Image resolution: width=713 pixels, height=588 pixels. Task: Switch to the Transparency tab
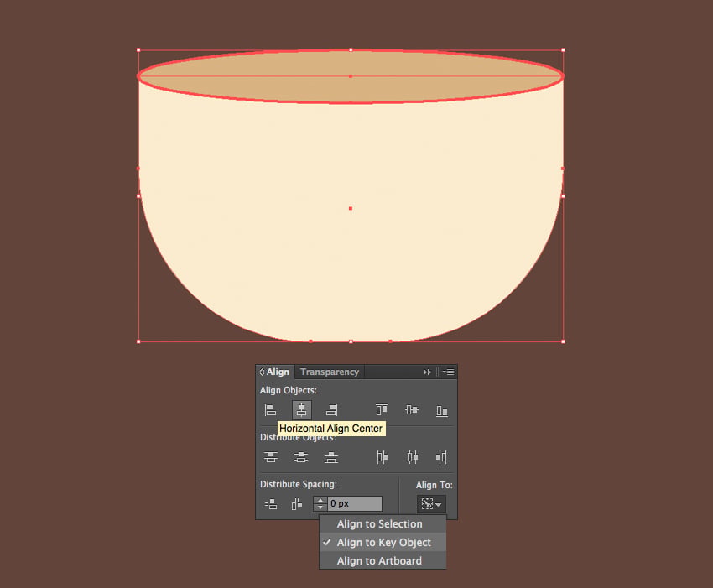[x=329, y=372]
